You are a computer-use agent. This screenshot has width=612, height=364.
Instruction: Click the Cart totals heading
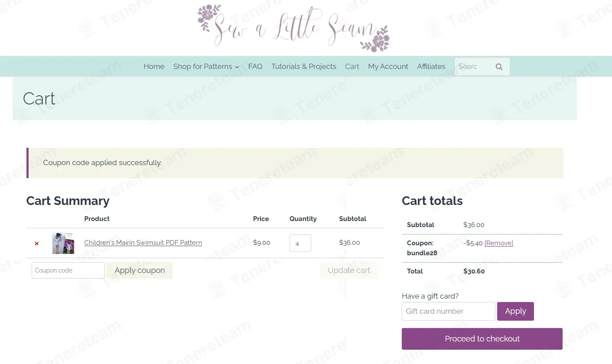coord(432,201)
